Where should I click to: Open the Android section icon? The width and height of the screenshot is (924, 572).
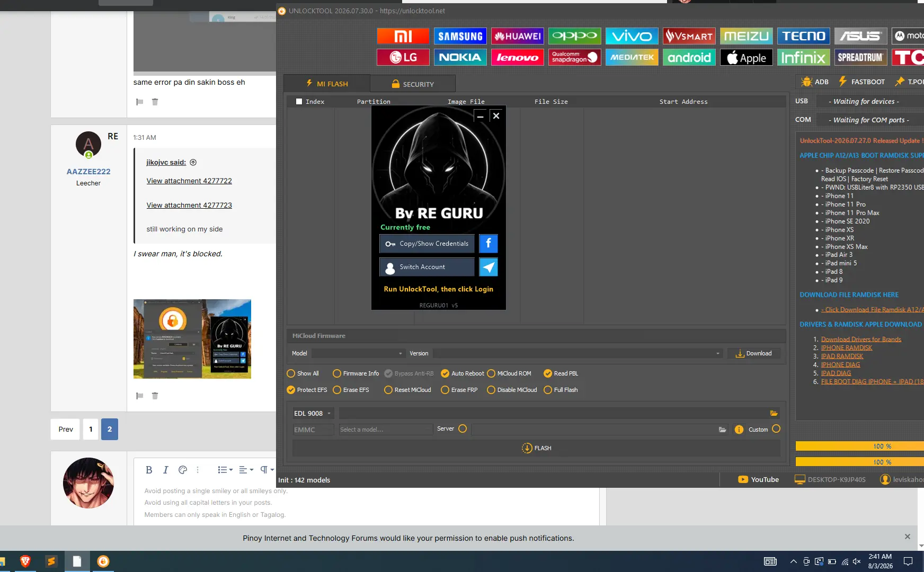pyautogui.click(x=689, y=57)
